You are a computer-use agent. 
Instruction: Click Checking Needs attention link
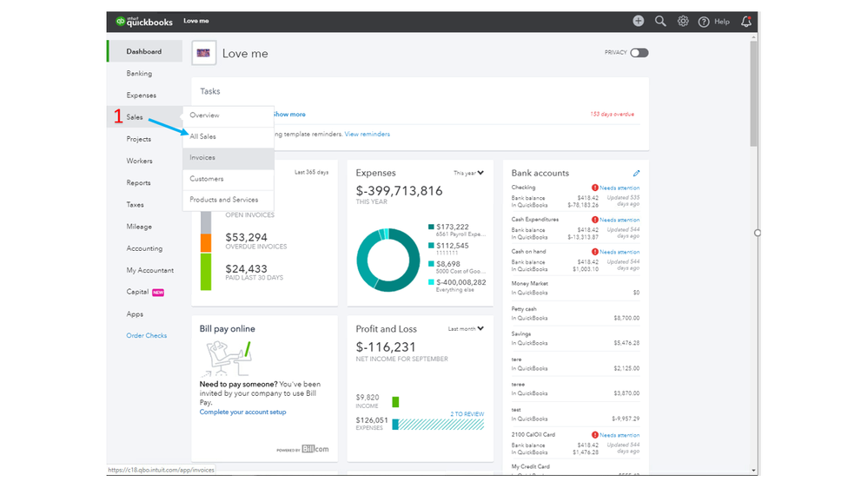click(x=620, y=188)
